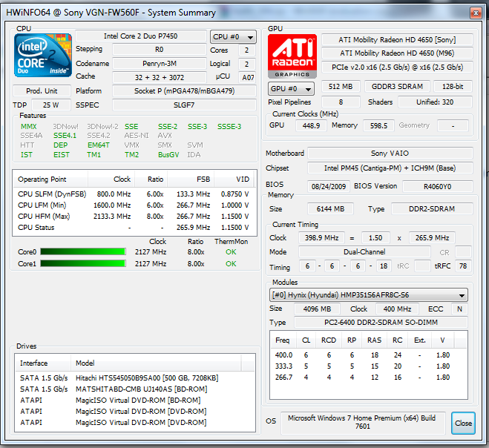489x448 pixels.
Task: Click the ATI Radeon Graphics logo
Action: pyautogui.click(x=292, y=56)
